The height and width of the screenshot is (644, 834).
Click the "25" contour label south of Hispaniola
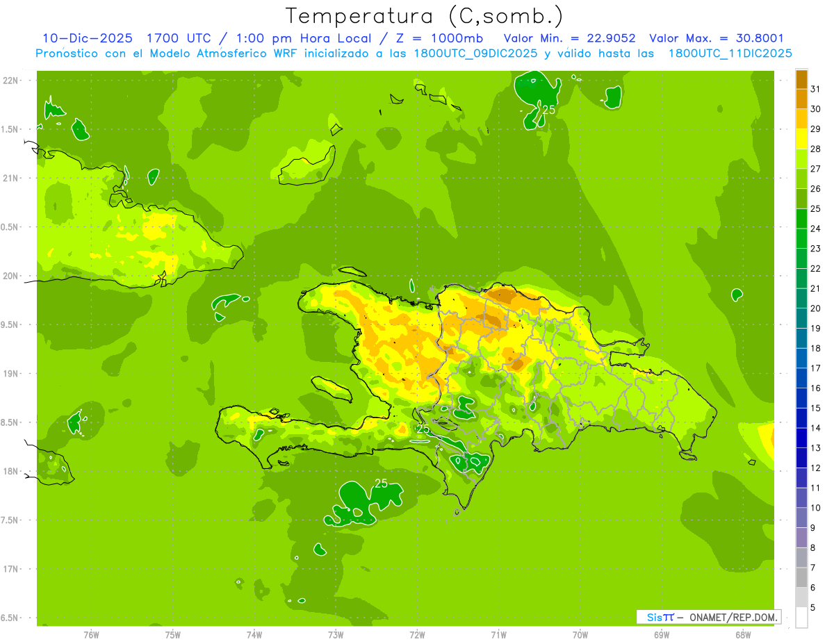381,484
